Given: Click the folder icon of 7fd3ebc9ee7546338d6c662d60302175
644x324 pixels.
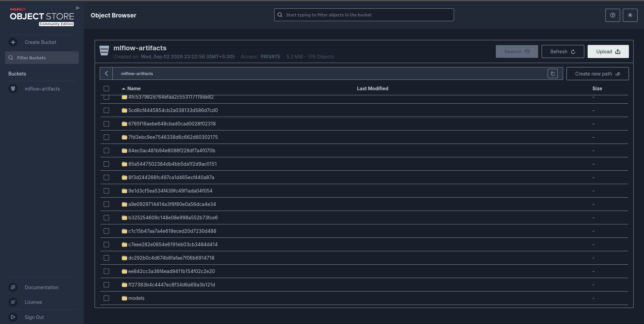Looking at the screenshot, I should (125, 137).
